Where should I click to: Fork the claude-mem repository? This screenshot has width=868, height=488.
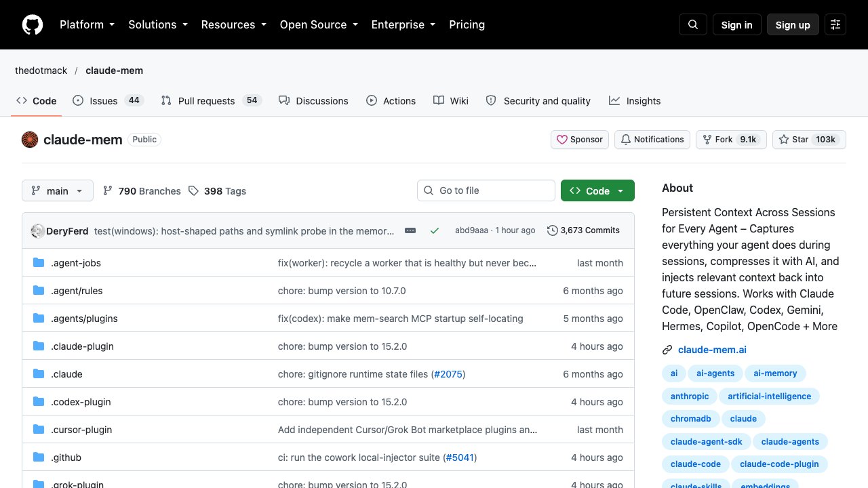(732, 140)
